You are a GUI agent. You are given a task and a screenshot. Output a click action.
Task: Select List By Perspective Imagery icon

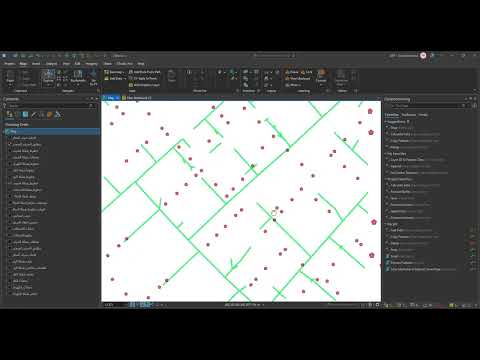58,115
